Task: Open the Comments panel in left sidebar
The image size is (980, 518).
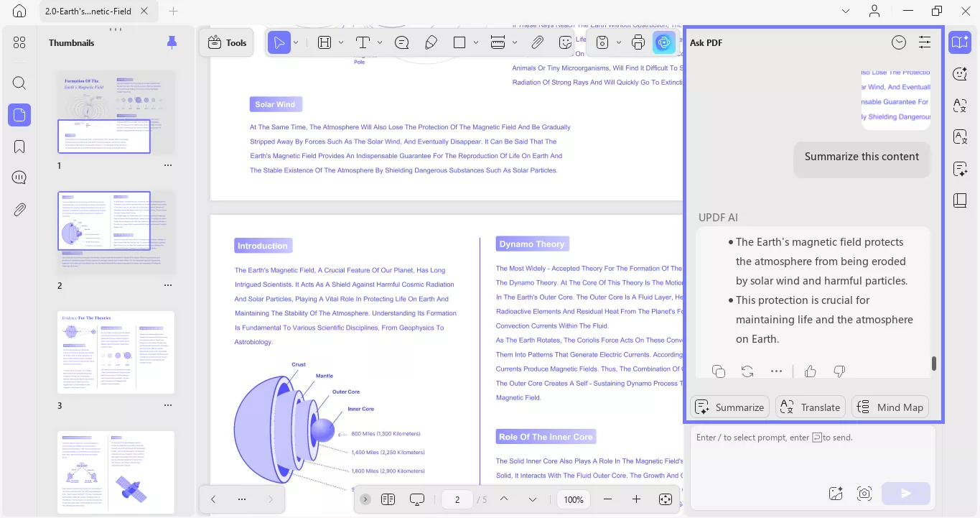Action: coord(19,177)
